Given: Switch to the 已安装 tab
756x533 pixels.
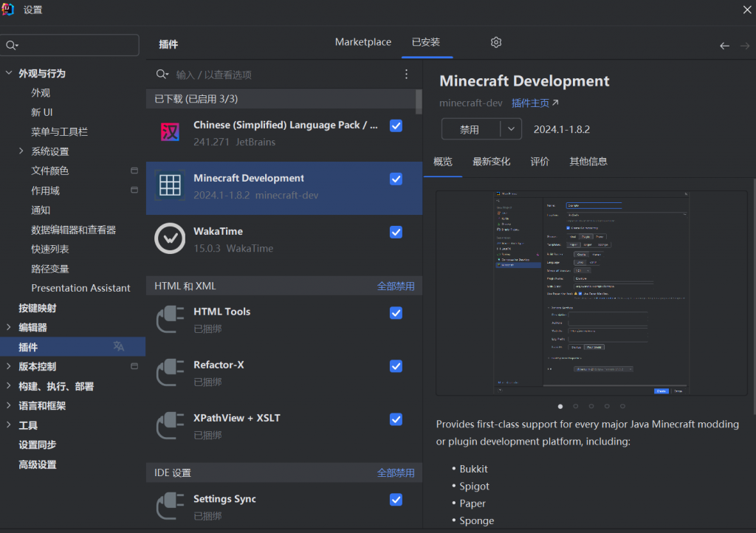Looking at the screenshot, I should pos(426,42).
